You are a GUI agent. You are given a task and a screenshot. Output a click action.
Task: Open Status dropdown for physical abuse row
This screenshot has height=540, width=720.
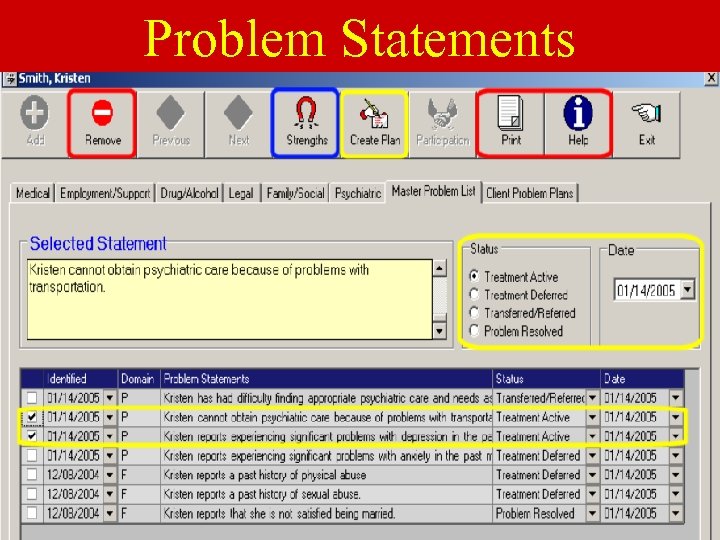[x=592, y=474]
